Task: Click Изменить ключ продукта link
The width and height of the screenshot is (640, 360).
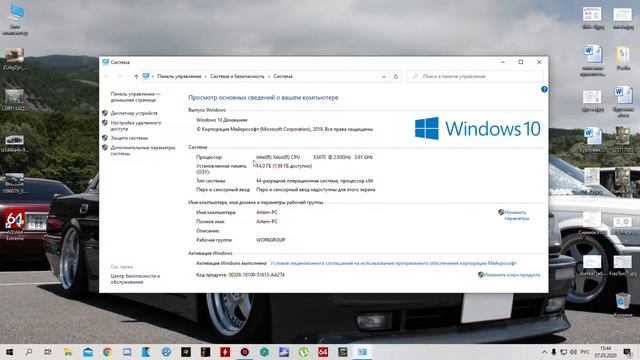Action: point(512,275)
